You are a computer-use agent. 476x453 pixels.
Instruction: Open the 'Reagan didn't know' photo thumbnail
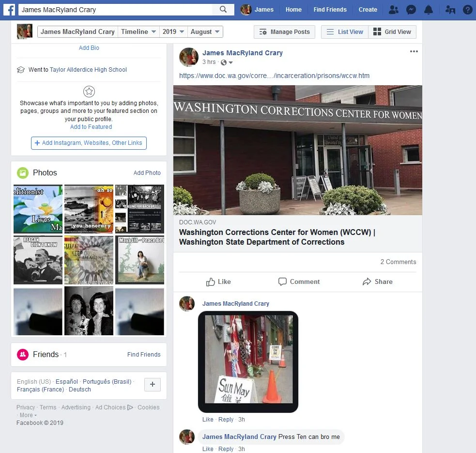click(38, 260)
